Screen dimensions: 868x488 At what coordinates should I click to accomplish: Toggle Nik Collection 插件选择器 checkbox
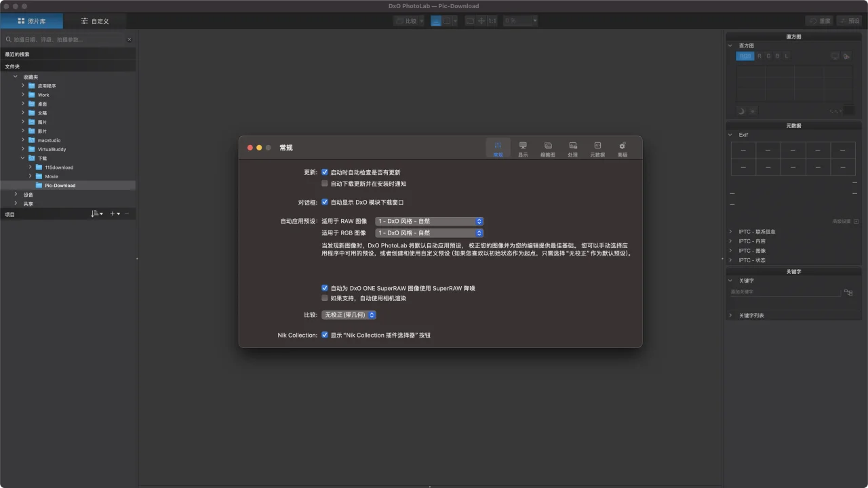coord(325,335)
